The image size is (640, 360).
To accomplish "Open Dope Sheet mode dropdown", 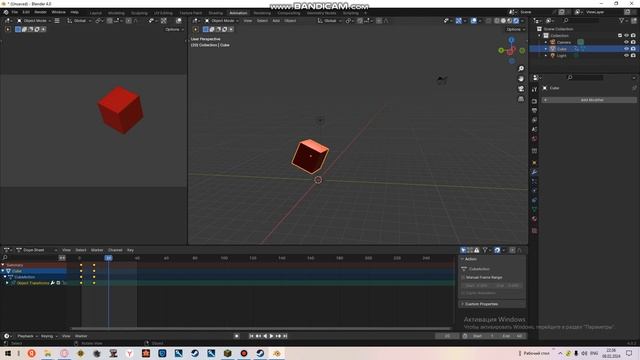I will (x=36, y=250).
